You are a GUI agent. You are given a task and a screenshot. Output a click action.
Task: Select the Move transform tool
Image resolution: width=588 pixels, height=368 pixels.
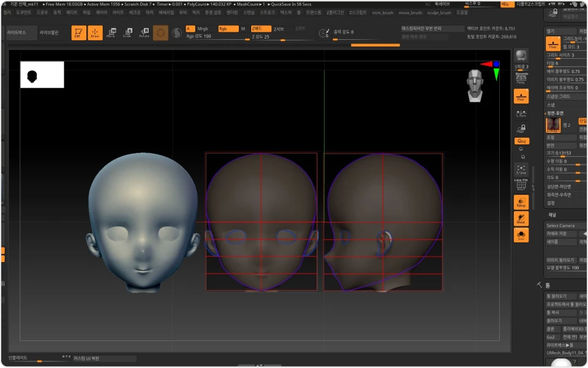pyautogui.click(x=111, y=32)
